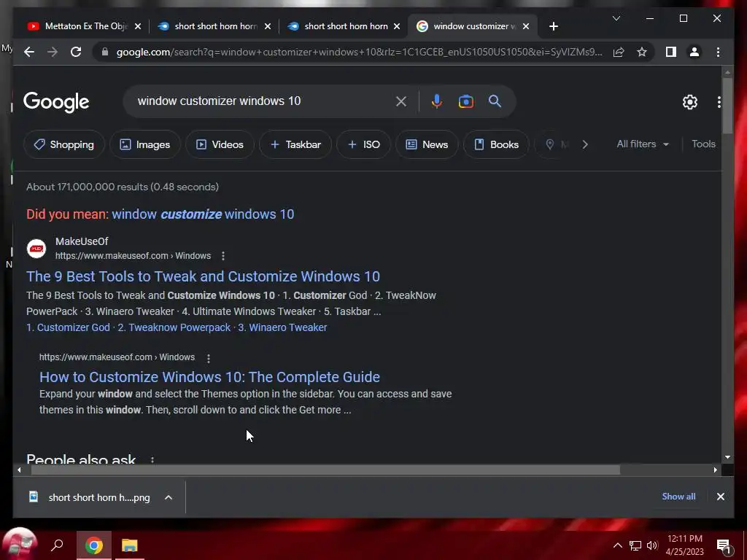Open Google apps dots beside settings gear
Image resolution: width=747 pixels, height=560 pixels.
pos(719,102)
